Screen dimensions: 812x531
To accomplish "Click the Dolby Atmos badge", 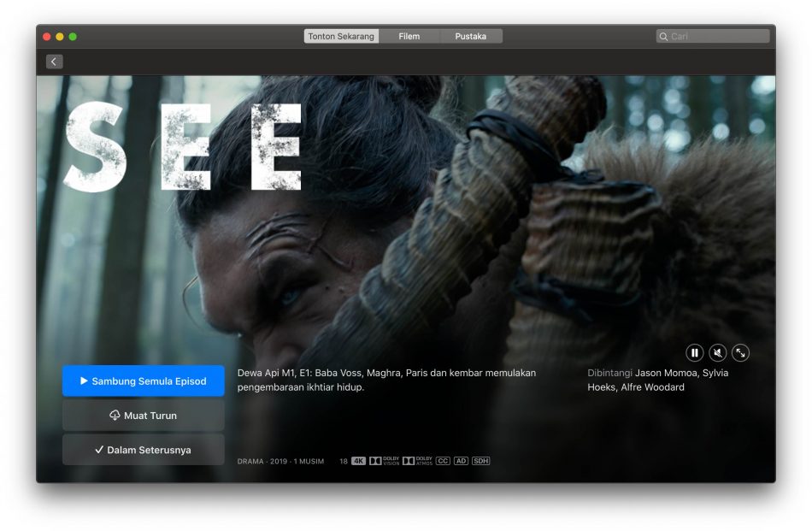I will (417, 461).
